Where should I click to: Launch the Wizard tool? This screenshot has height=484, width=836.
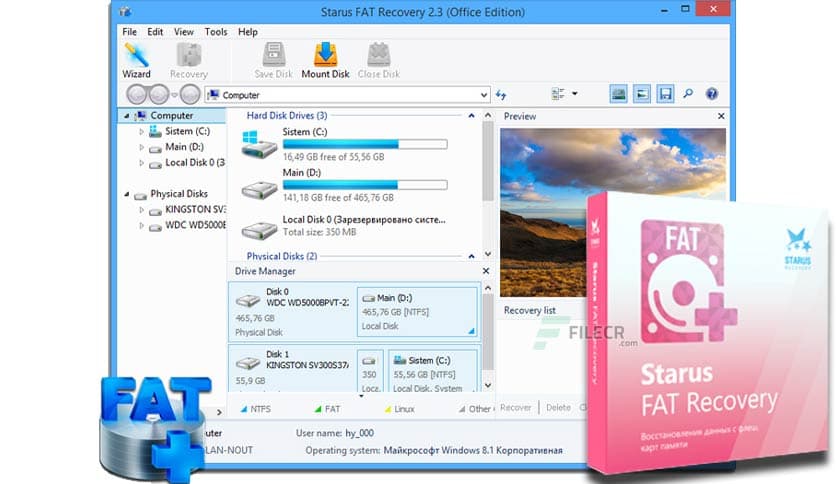coord(136,61)
